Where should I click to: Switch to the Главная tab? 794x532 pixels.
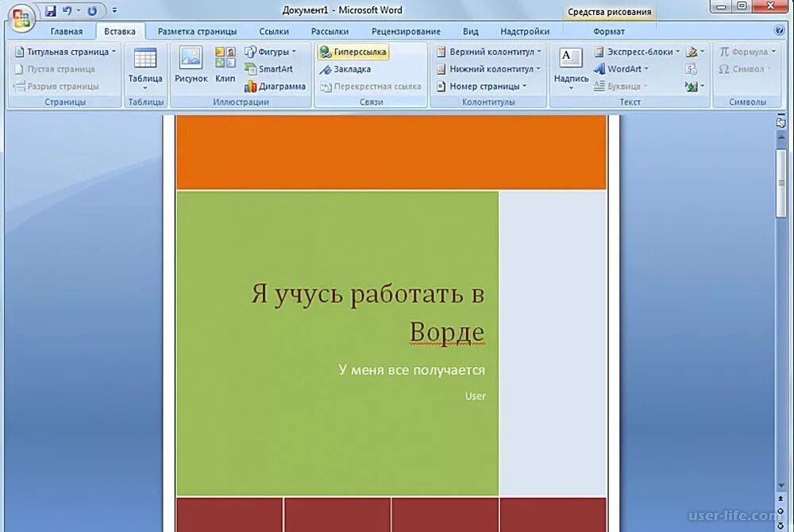[67, 32]
